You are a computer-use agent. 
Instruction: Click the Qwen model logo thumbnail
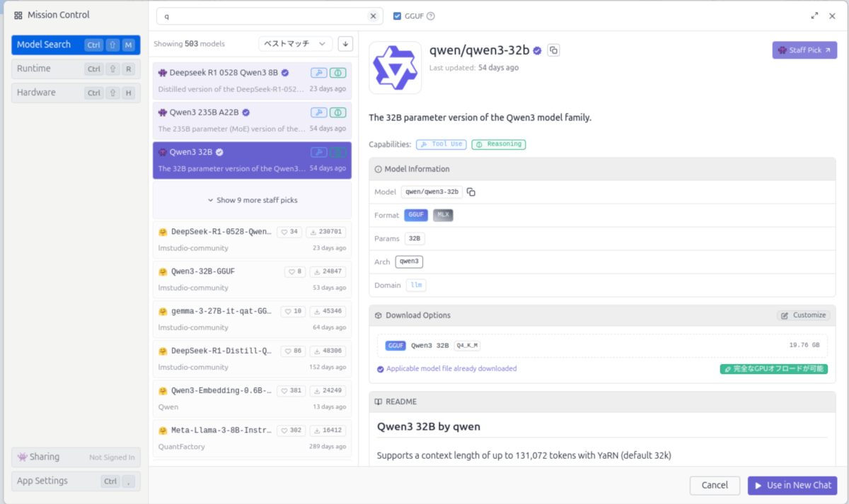[x=395, y=68]
